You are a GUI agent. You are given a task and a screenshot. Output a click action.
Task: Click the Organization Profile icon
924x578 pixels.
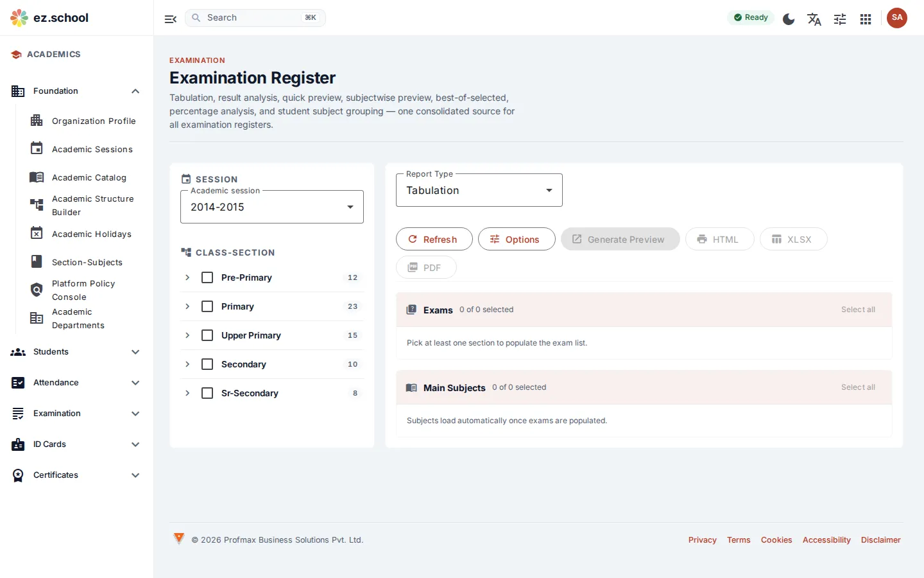click(x=37, y=121)
